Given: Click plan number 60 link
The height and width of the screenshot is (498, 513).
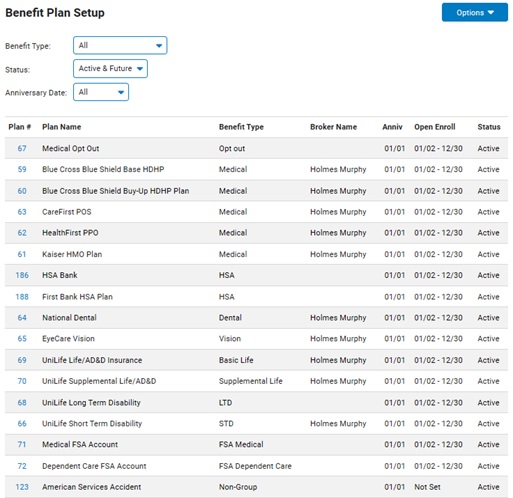Looking at the screenshot, I should pos(22,191).
